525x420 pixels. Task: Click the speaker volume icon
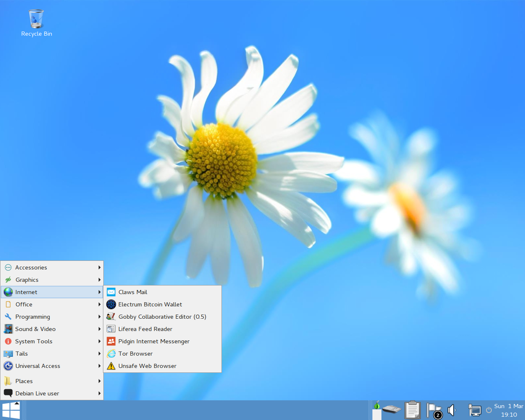coord(452,410)
